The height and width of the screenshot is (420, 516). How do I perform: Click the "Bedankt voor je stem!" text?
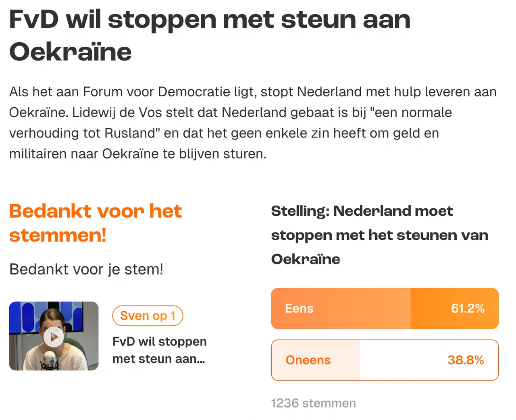(x=86, y=269)
